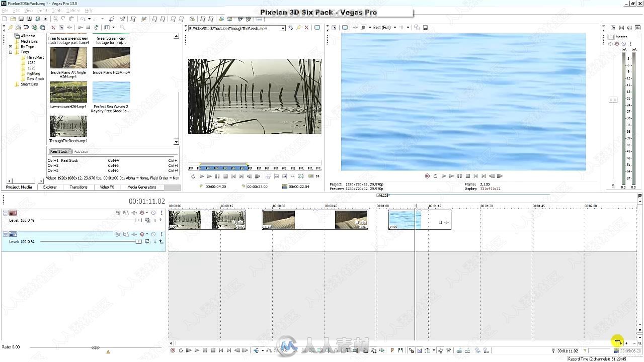Open the File menu
The width and height of the screenshot is (644, 362).
[x=5, y=11]
